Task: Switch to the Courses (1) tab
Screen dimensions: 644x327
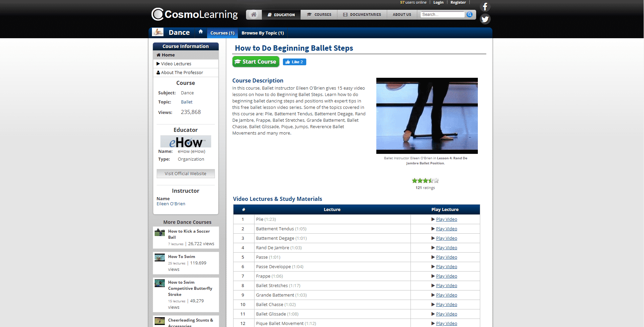Action: click(222, 33)
